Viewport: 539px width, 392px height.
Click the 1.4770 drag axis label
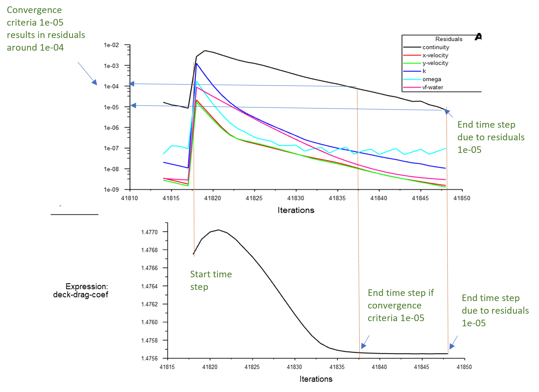pos(149,232)
